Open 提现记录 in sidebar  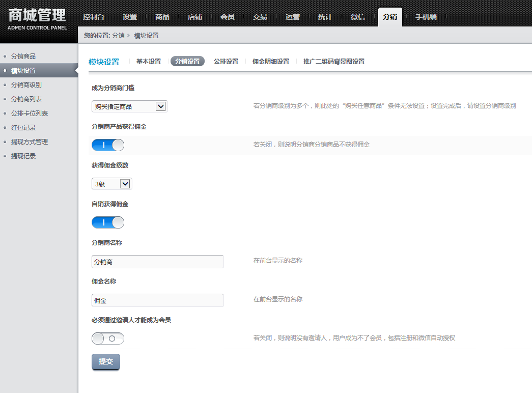(x=23, y=156)
